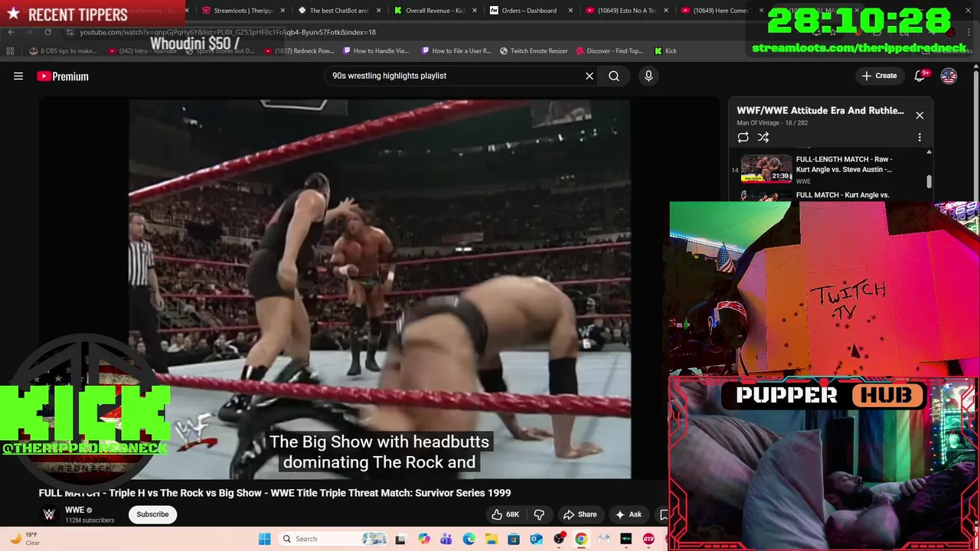Close the Orders – Dashboard tab

(x=570, y=11)
